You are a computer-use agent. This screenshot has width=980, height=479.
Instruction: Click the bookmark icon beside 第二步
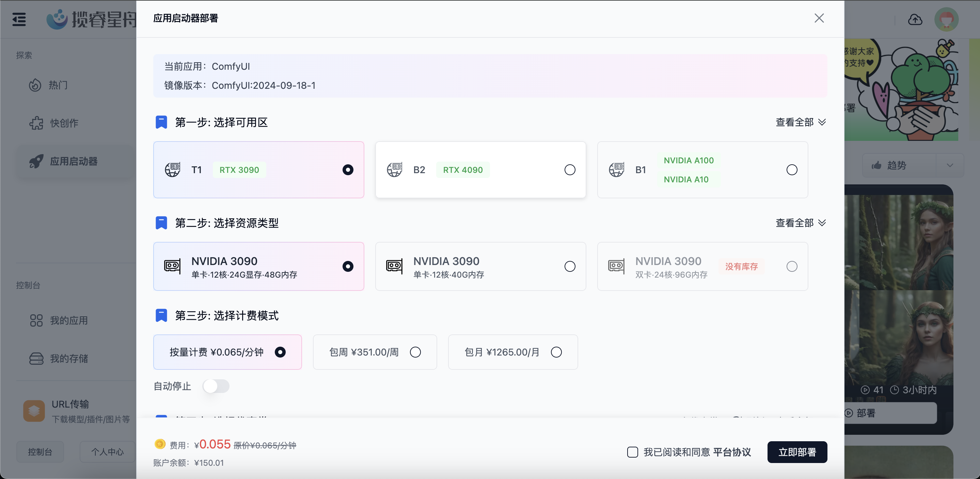161,223
